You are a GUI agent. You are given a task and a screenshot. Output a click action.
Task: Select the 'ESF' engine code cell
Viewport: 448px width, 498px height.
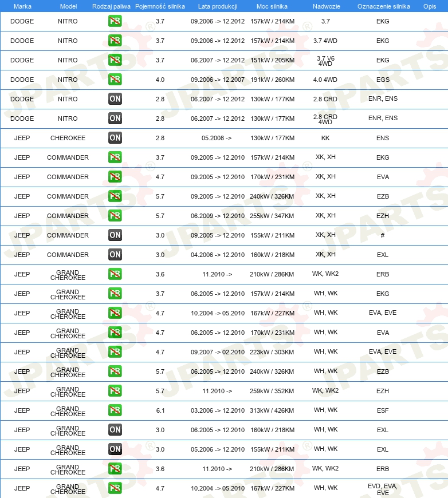(x=383, y=410)
